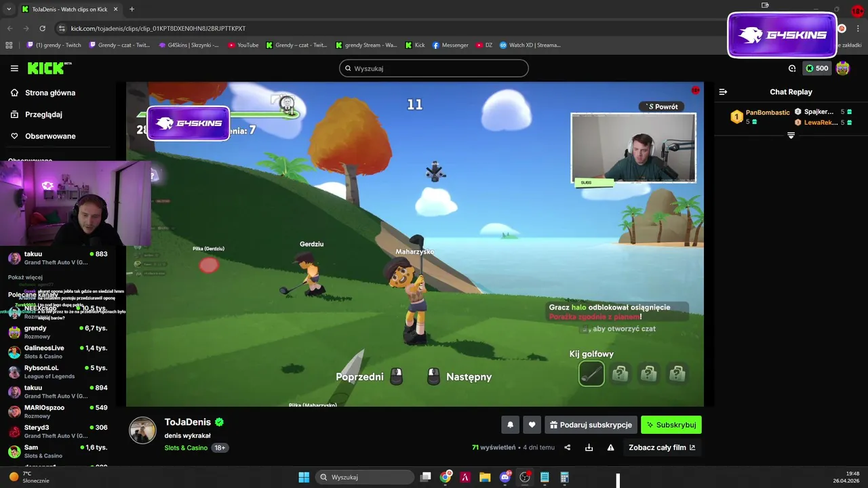Open YouTube bookmark
Viewport: 868px width, 488px height.
point(243,45)
